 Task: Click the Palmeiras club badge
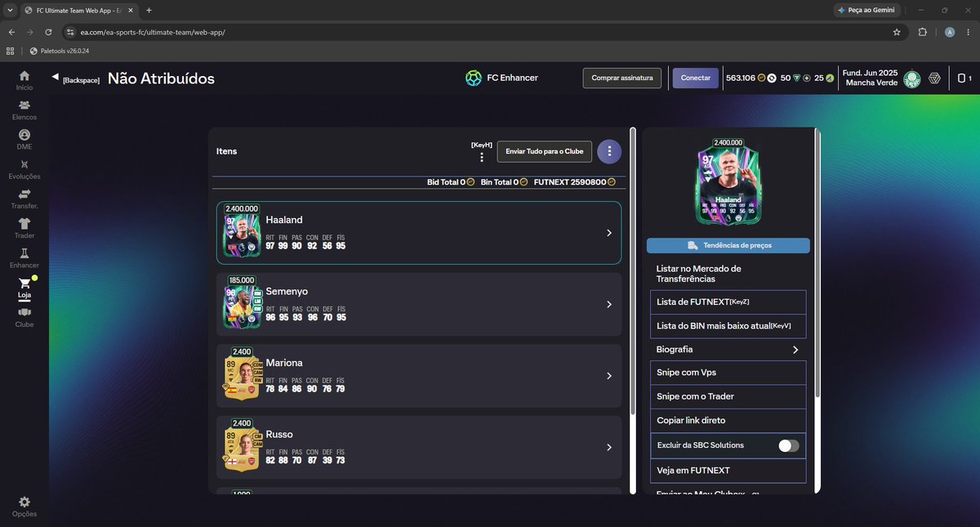pos(912,79)
